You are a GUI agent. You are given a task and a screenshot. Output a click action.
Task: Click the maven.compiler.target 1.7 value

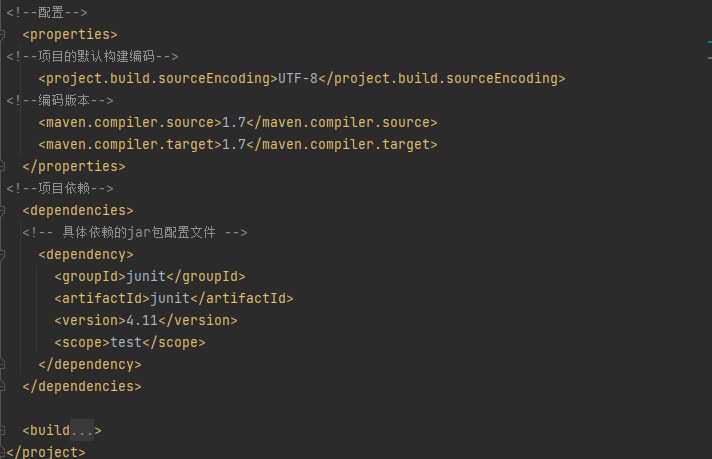[234, 145]
